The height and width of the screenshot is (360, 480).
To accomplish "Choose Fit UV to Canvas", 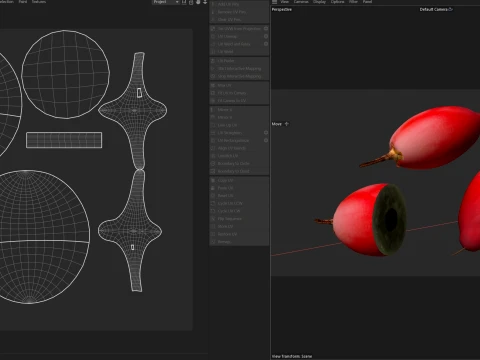I will click(239, 93).
